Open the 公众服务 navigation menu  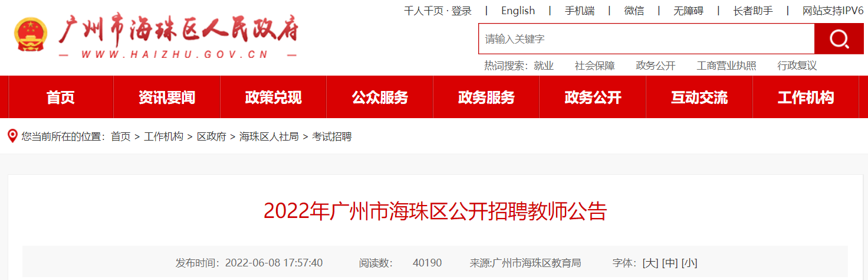(380, 97)
